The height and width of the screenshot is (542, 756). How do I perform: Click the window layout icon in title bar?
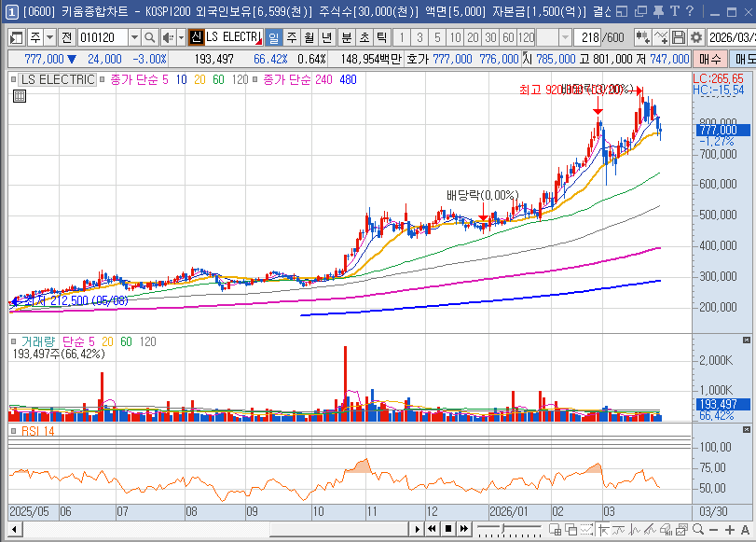623,11
